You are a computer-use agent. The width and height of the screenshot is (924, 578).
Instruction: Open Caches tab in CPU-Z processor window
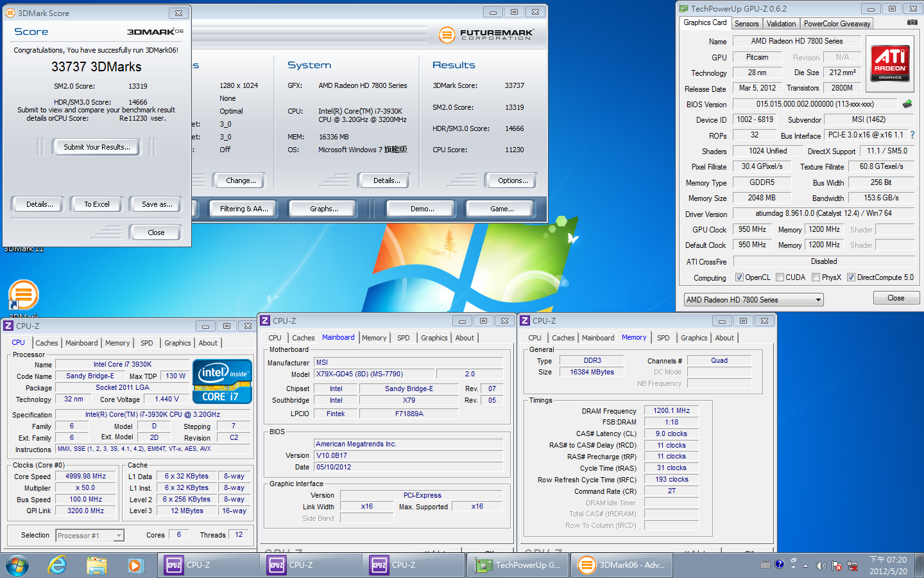pos(47,343)
